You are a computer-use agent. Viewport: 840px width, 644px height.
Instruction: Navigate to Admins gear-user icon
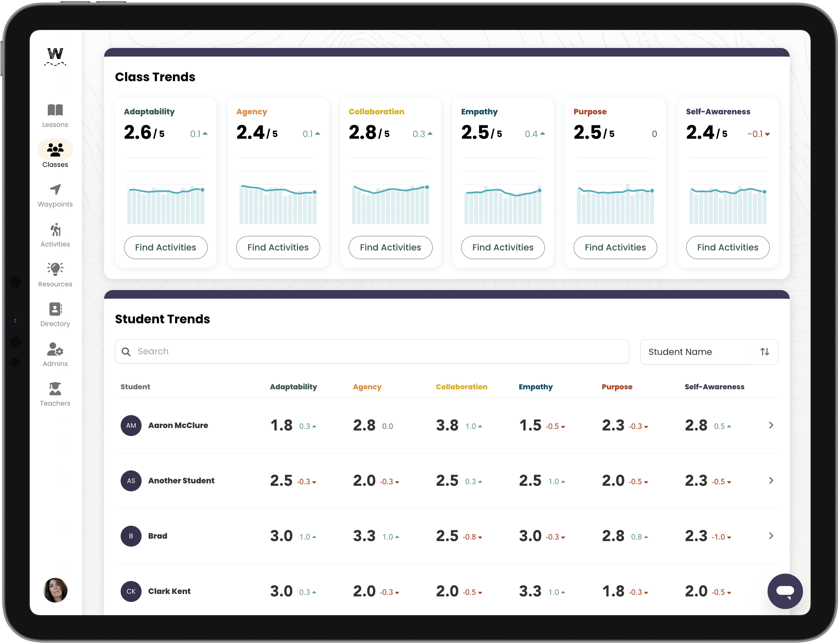click(55, 349)
